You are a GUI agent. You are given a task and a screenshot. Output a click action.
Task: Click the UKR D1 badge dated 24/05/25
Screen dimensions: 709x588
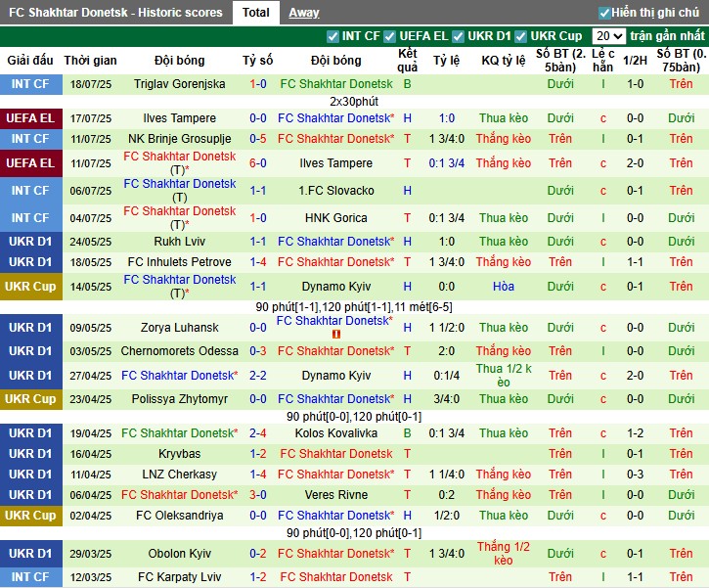point(29,242)
